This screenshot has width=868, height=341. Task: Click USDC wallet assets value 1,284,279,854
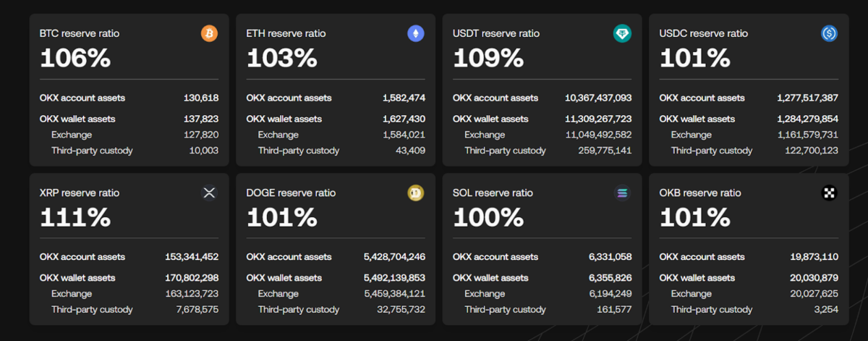click(x=808, y=119)
